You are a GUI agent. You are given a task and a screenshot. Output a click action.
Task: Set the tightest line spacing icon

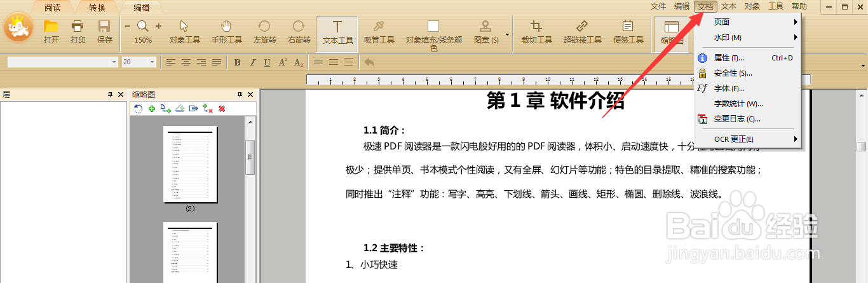click(319, 62)
